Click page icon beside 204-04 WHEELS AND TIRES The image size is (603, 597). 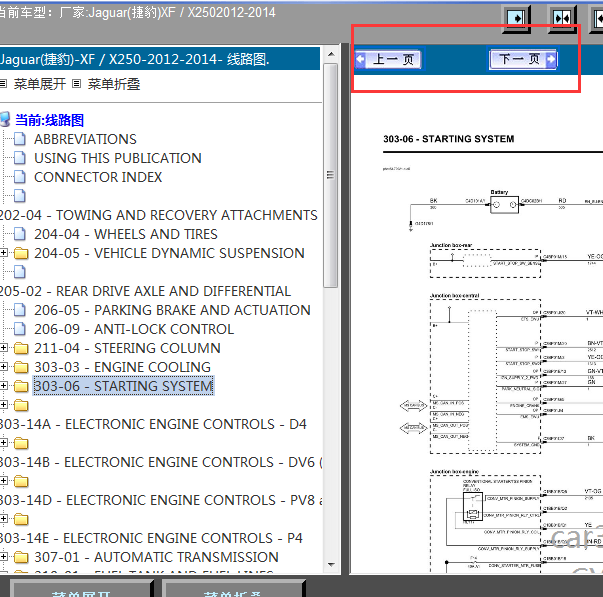coord(20,234)
